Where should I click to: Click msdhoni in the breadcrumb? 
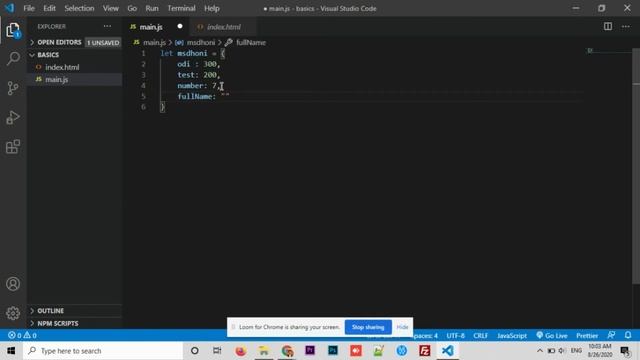pos(200,42)
